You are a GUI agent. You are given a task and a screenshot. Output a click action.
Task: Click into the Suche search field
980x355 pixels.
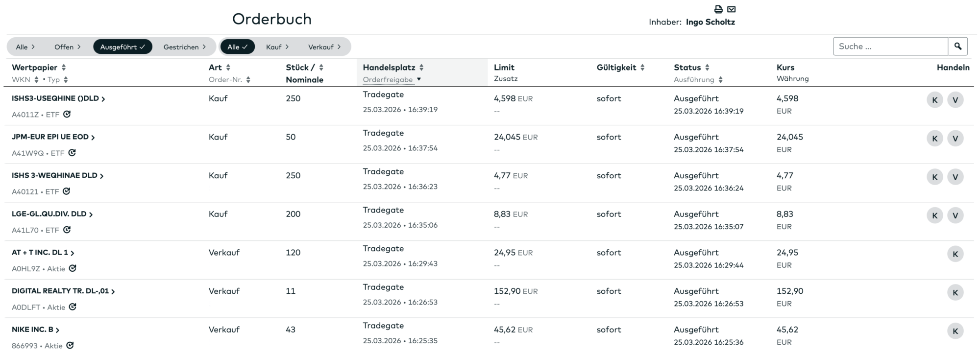pyautogui.click(x=890, y=47)
